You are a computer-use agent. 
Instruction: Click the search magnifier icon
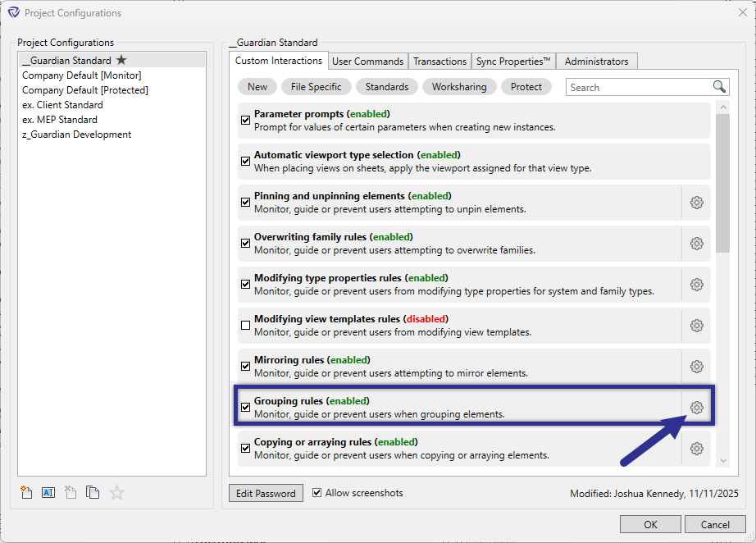point(718,86)
